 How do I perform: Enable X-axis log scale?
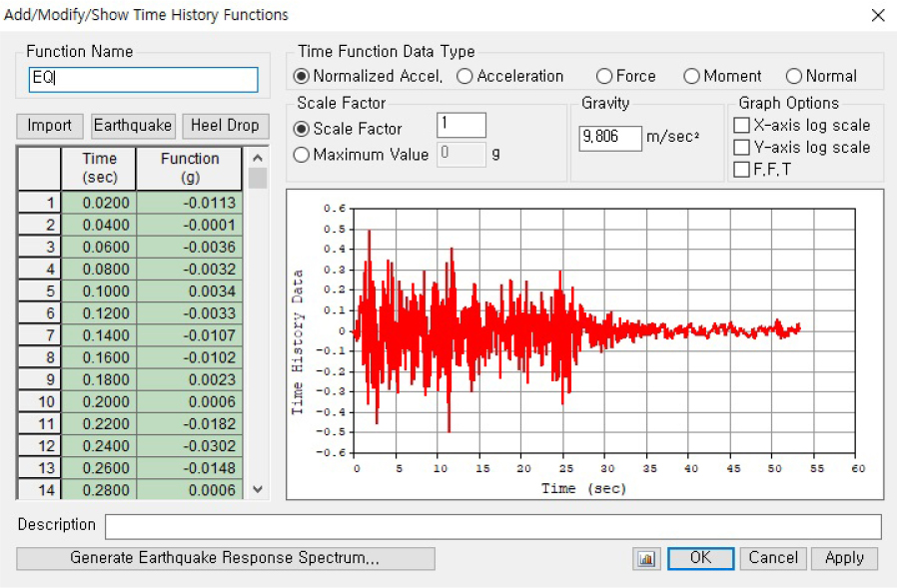click(x=741, y=125)
